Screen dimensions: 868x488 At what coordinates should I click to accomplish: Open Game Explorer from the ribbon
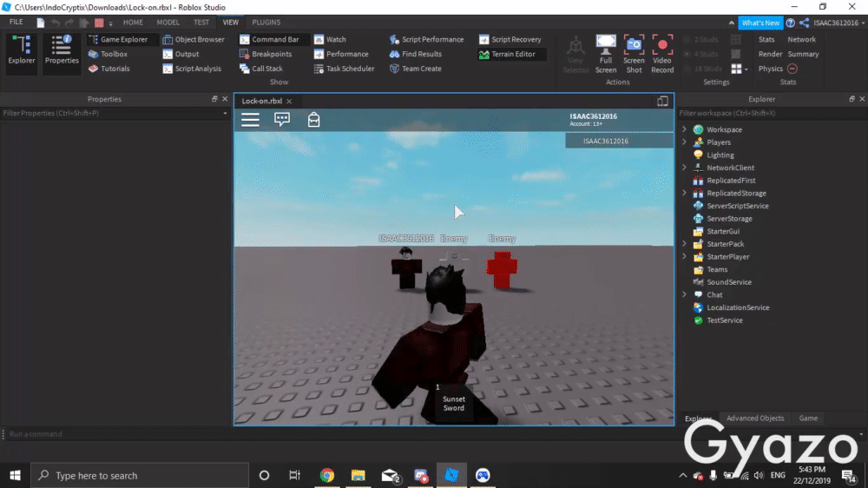coord(118,39)
